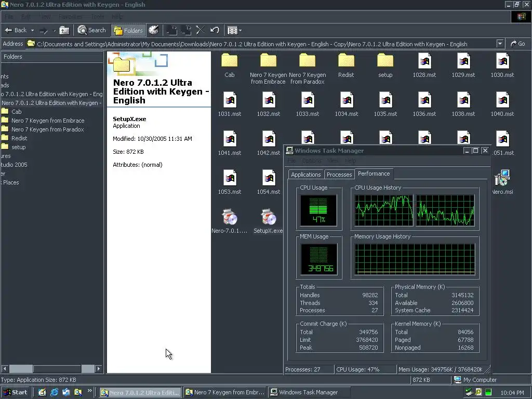Click the Folders tree right scroll arrow

[98, 368]
